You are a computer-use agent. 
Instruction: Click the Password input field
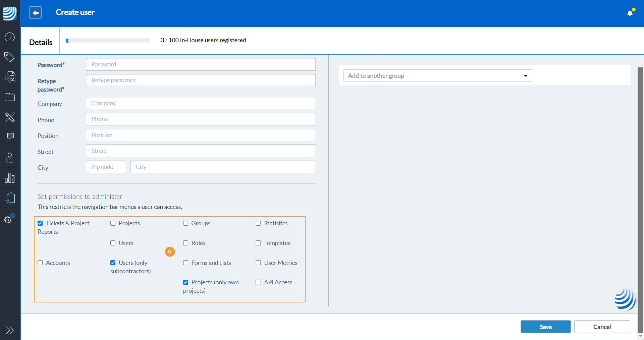click(x=201, y=64)
